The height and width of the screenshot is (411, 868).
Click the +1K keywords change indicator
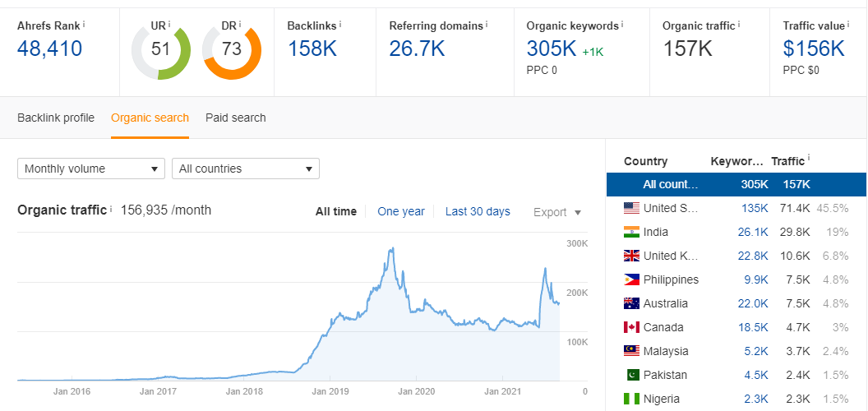point(593,52)
